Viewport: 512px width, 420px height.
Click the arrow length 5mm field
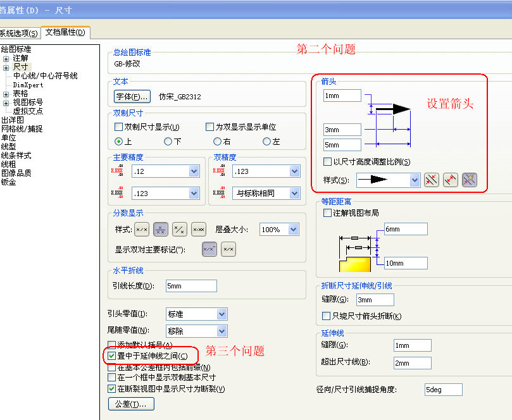342,145
